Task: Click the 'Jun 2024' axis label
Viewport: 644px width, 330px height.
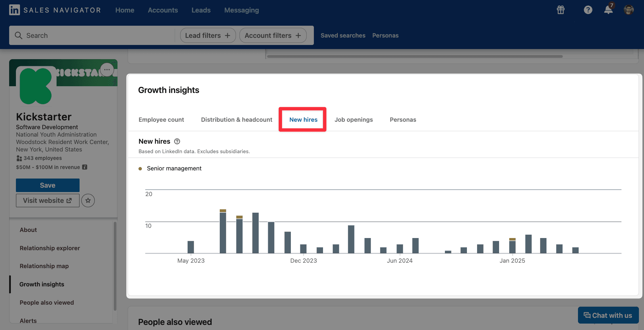Action: coord(400,261)
